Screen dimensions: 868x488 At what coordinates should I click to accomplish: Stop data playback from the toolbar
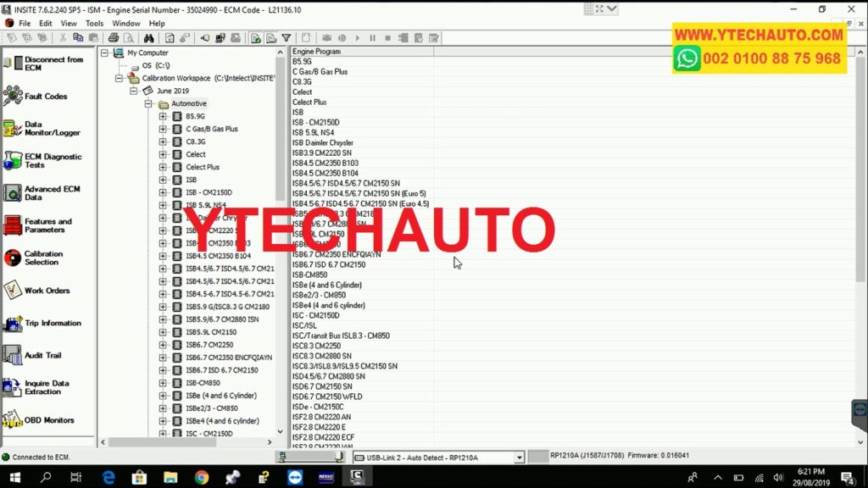[388, 38]
